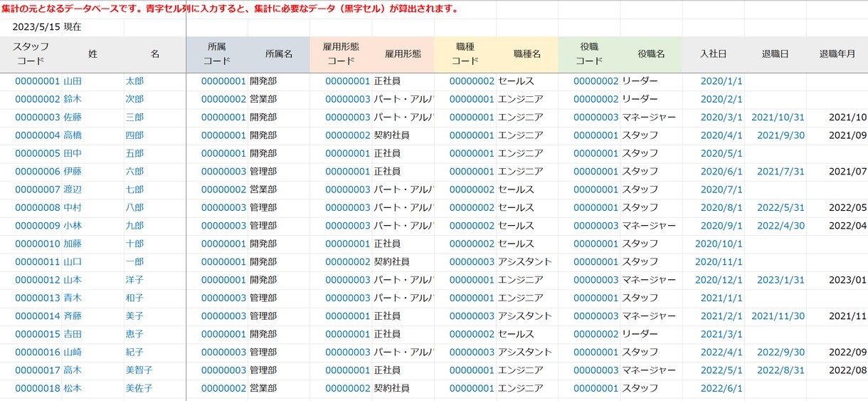868x401 pixels.
Task: Select the surname cell 山田
Action: point(73,81)
